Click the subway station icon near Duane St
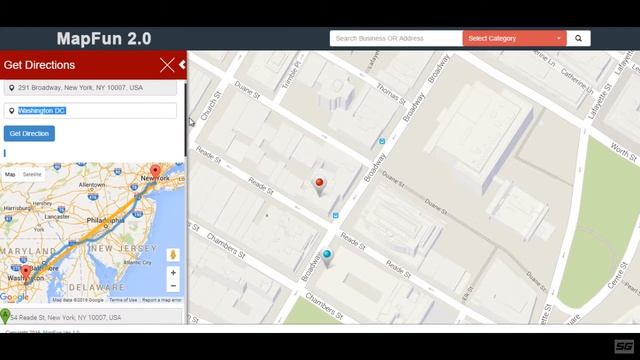This screenshot has height=360, width=640. click(382, 141)
